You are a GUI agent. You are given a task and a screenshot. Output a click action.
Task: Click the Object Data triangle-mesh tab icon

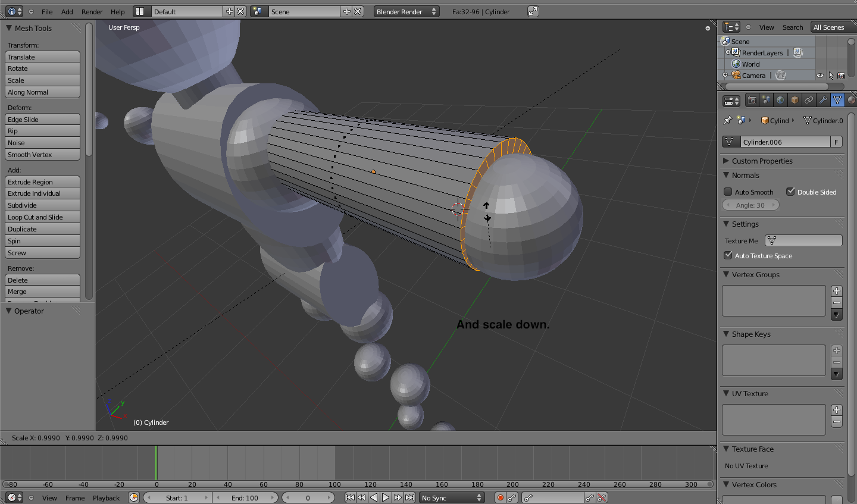[x=837, y=100]
